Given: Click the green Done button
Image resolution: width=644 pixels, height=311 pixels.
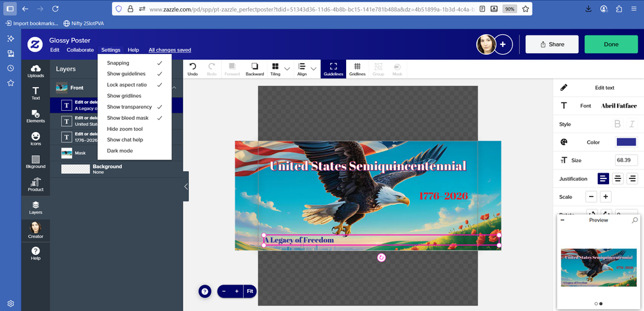Looking at the screenshot, I should [x=610, y=44].
